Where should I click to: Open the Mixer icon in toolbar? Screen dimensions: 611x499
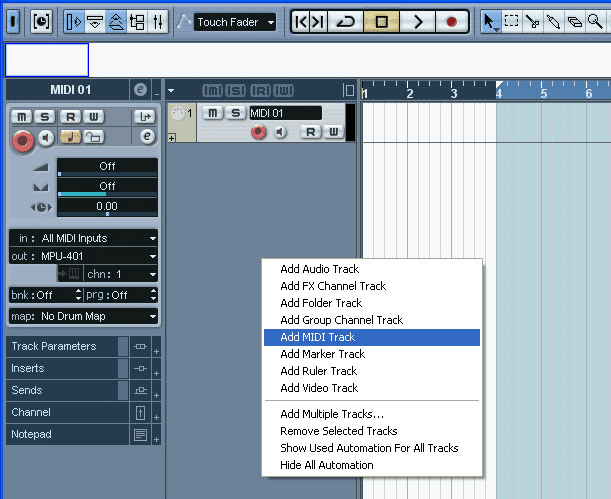[x=158, y=22]
